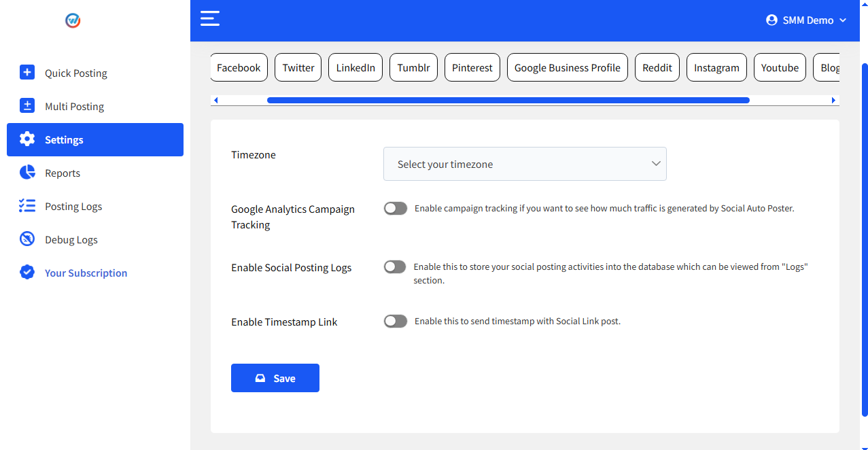Open the Pinterest tab
The image size is (868, 450).
(x=472, y=67)
